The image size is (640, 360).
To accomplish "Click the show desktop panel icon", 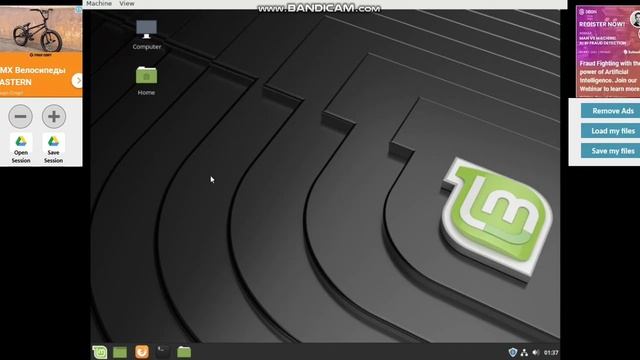I will tap(120, 352).
